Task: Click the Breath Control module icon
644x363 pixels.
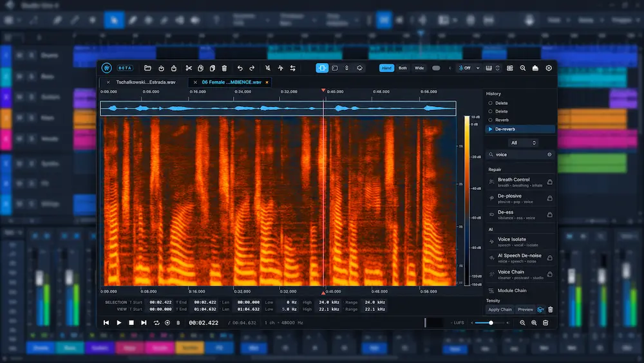Action: 491,182
